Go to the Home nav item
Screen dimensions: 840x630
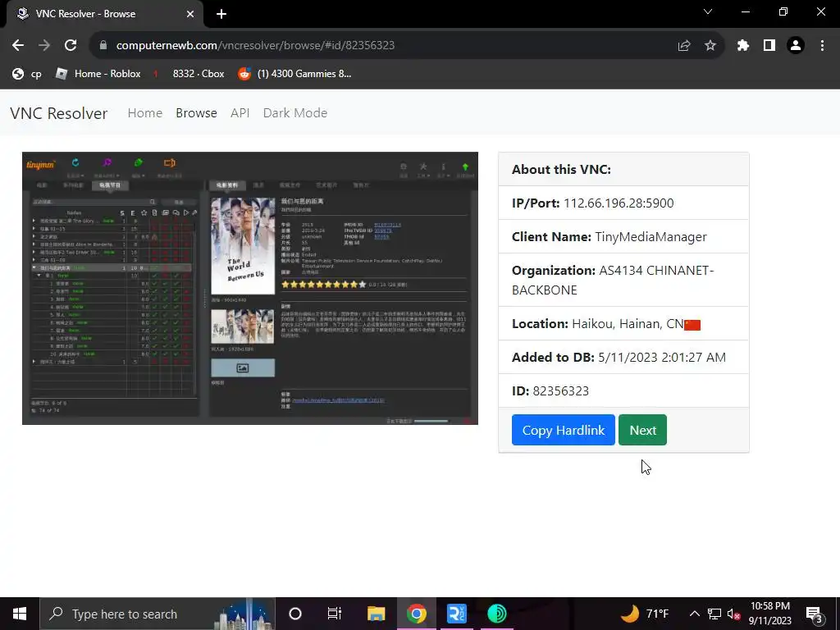[x=144, y=113]
